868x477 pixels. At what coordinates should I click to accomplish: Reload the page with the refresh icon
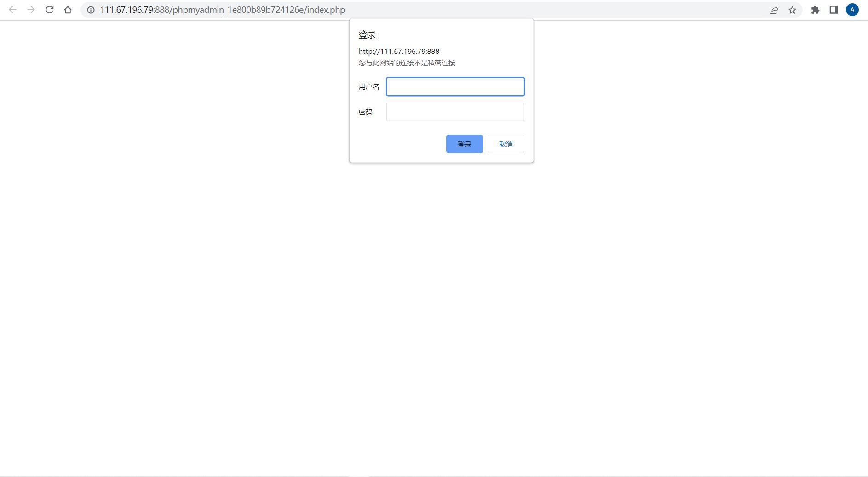tap(49, 10)
